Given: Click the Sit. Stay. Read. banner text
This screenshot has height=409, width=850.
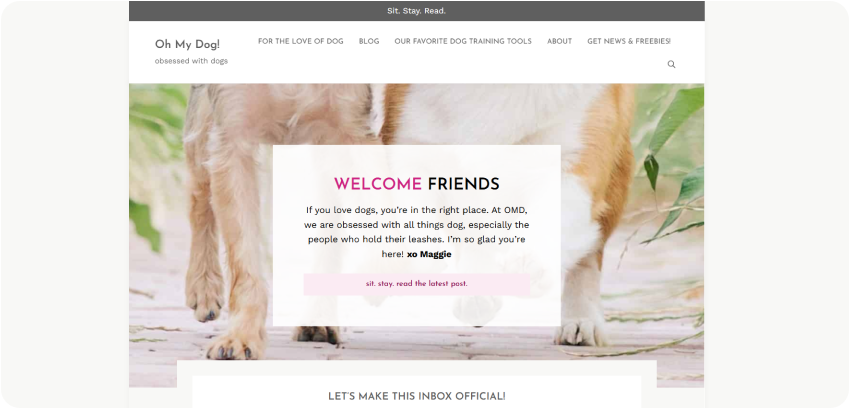Looking at the screenshot, I should [x=416, y=11].
